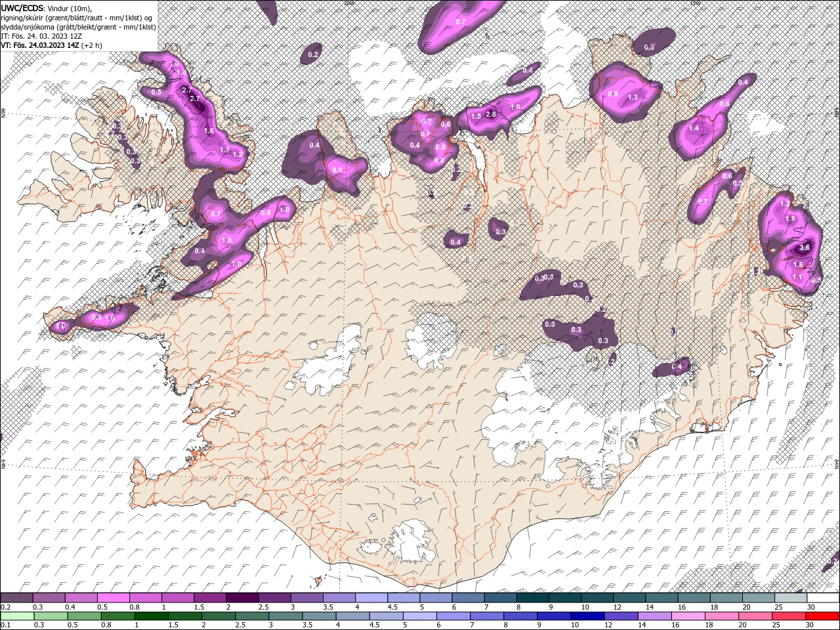Image resolution: width=840 pixels, height=630 pixels.
Task: Click the '3.5' label in the rain legend row
Action: click(x=307, y=625)
